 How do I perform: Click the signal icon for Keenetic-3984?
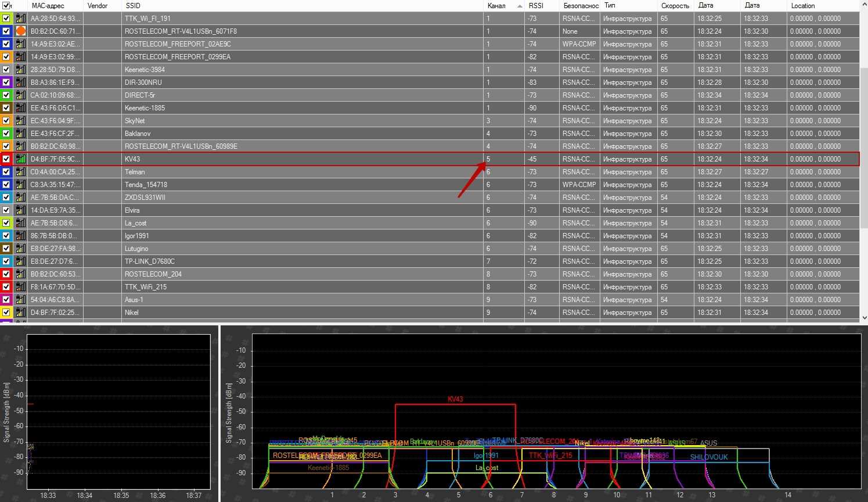[x=20, y=70]
